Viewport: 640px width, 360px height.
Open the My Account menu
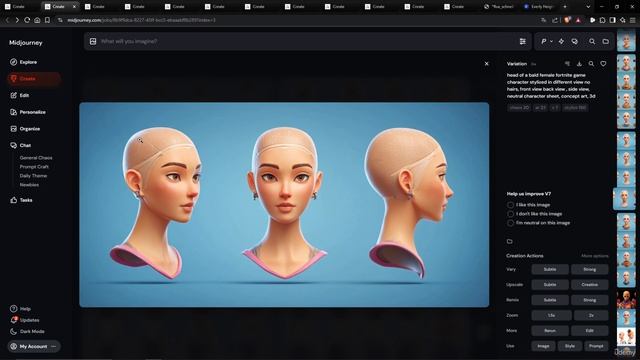pyautogui.click(x=34, y=347)
